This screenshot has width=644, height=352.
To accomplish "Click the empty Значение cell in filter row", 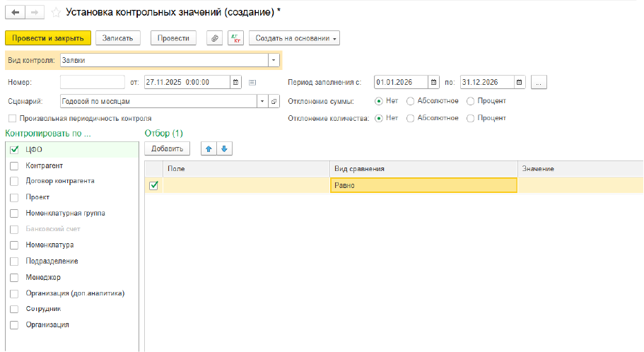I will coord(580,185).
